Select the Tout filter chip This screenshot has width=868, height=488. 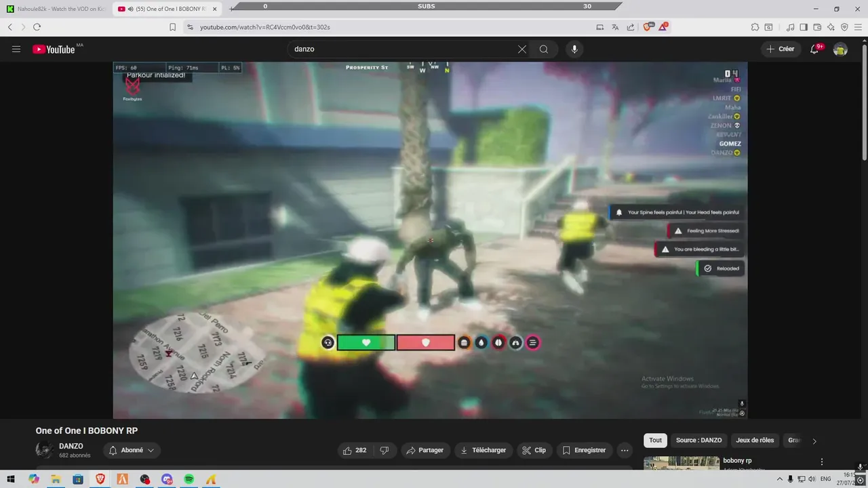click(x=655, y=441)
